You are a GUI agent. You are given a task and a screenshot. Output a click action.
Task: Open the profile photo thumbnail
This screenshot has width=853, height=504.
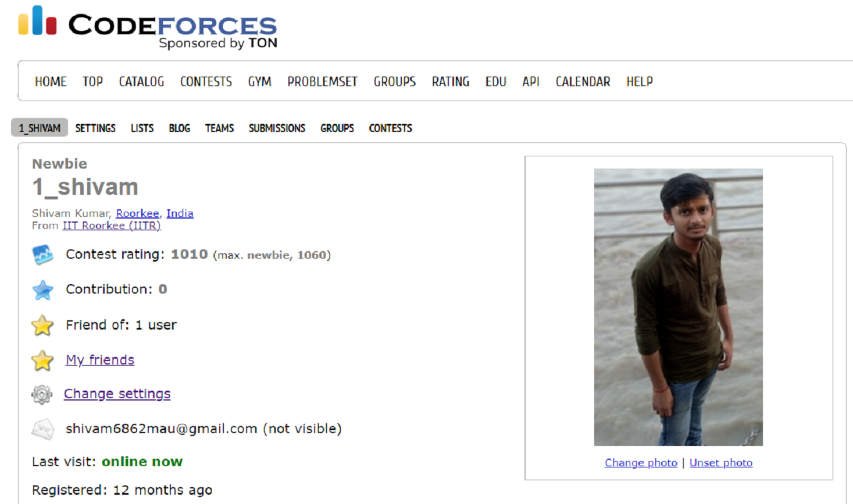(678, 307)
